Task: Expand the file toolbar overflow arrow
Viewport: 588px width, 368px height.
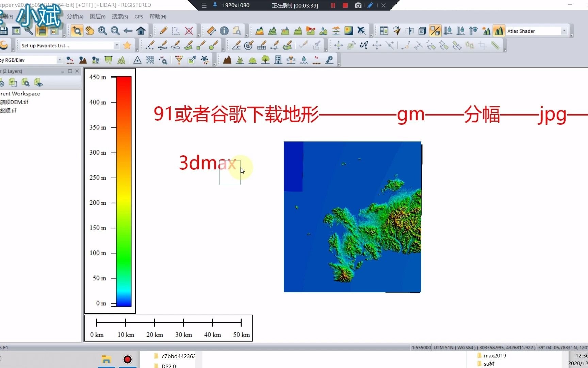Action: pos(64,35)
